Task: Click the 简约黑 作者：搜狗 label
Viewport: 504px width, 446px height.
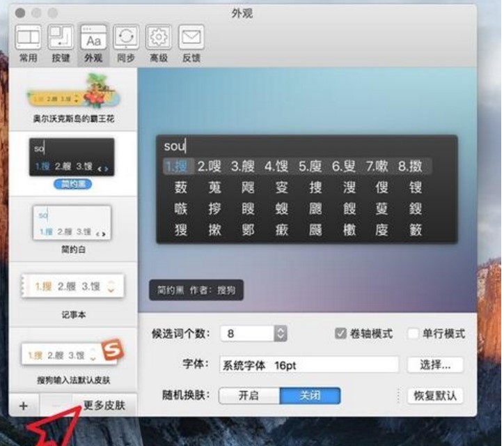Action: (x=196, y=290)
